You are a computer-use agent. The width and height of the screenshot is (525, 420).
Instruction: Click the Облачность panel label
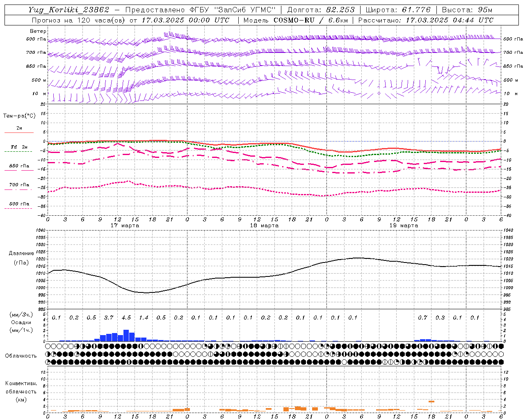click(x=21, y=356)
